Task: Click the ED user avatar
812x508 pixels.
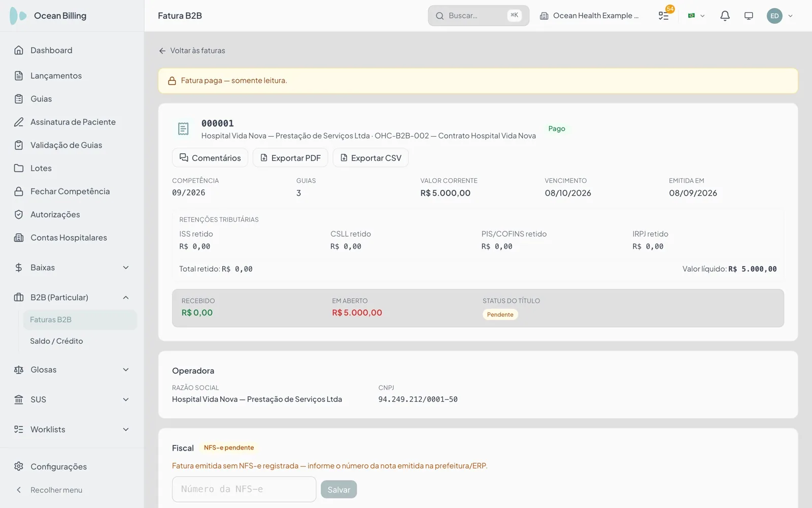Action: (x=774, y=16)
